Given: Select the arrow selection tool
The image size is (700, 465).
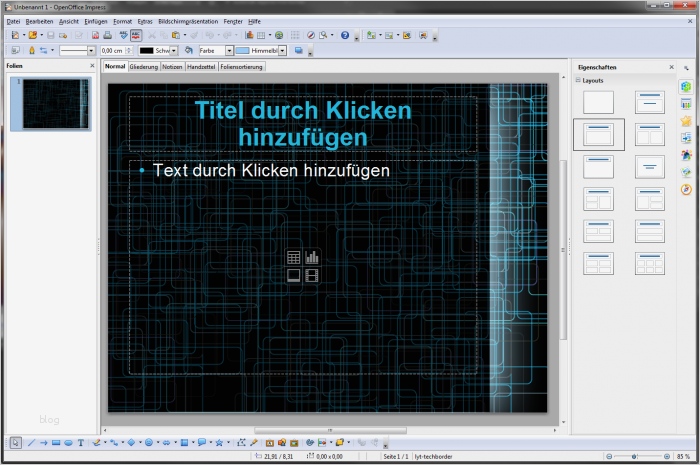Looking at the screenshot, I should tap(16, 443).
